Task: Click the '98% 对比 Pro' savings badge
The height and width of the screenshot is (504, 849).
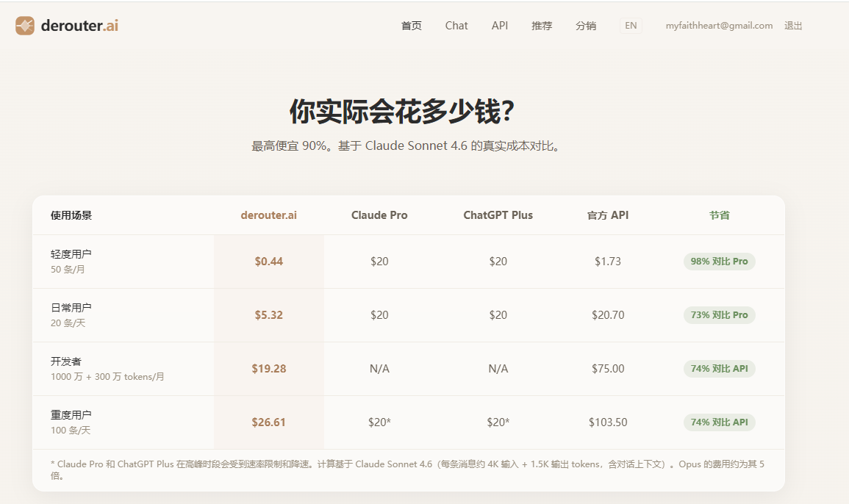Action: pos(719,261)
